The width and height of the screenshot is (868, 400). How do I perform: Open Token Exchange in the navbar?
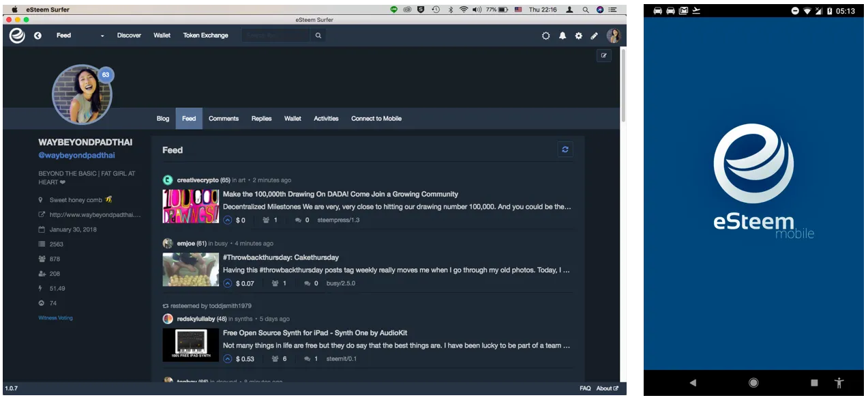tap(205, 35)
